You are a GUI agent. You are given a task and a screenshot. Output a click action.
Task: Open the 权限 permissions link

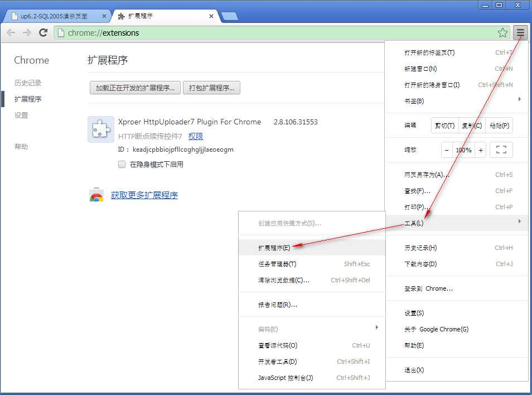pyautogui.click(x=195, y=136)
